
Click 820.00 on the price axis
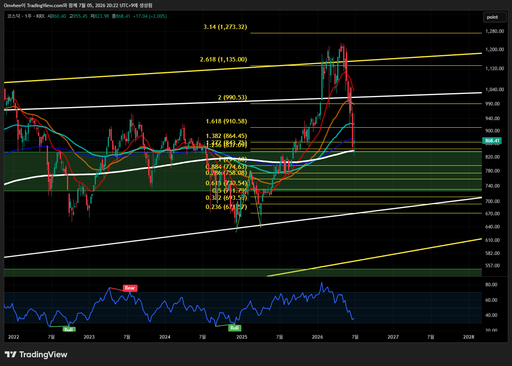492,157
